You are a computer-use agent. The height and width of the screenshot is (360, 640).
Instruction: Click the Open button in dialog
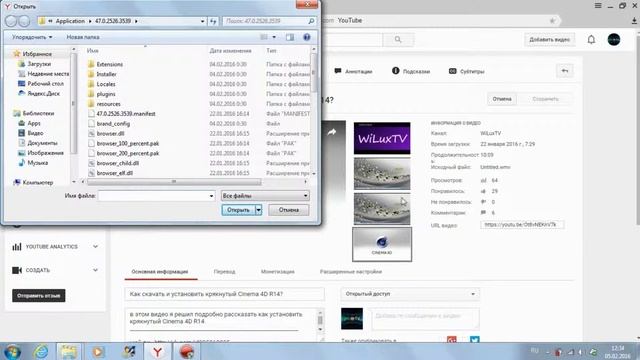(x=238, y=210)
